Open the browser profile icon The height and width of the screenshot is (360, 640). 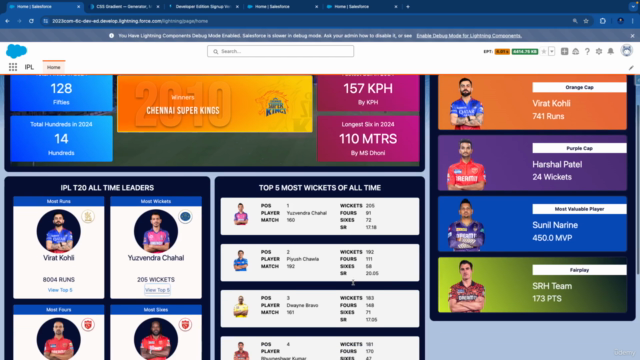[620, 21]
